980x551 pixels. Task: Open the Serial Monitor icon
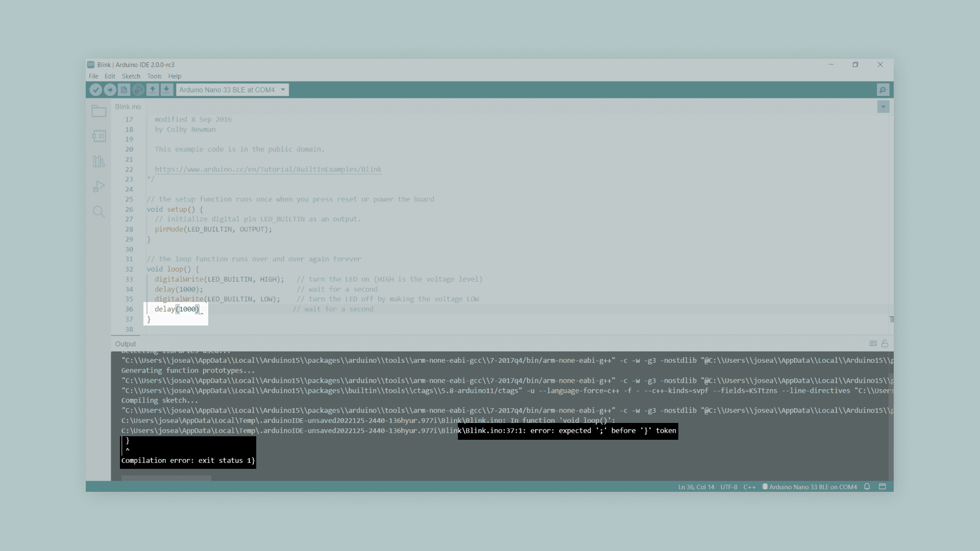[883, 90]
